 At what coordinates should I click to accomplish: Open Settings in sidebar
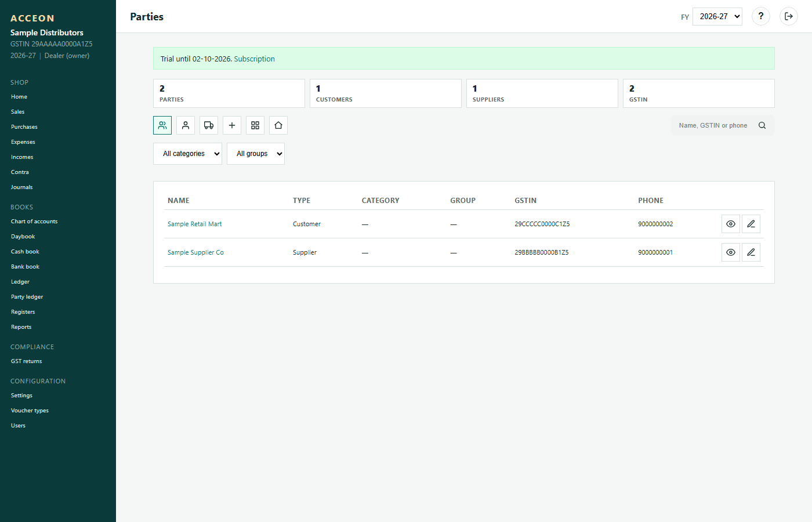click(21, 396)
